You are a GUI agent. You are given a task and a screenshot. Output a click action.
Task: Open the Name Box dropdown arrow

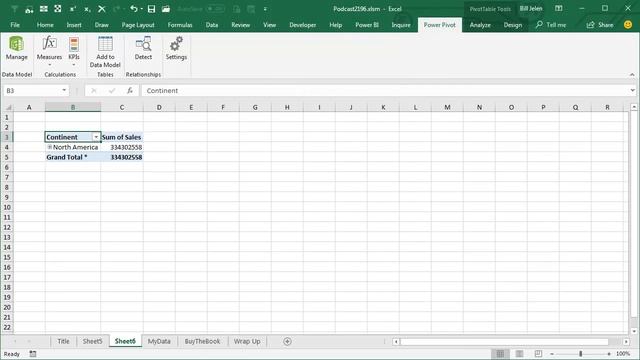64,91
